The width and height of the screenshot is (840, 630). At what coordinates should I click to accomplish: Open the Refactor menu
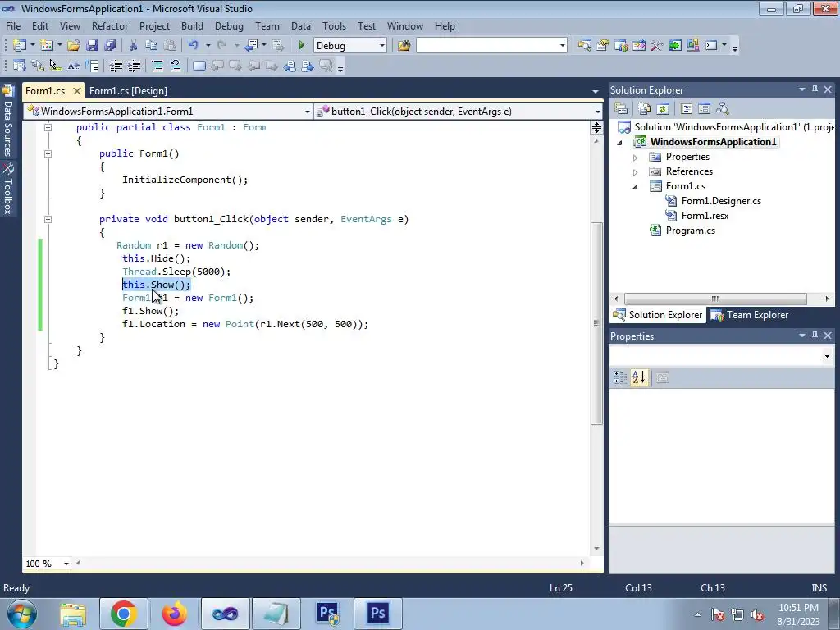(x=110, y=25)
